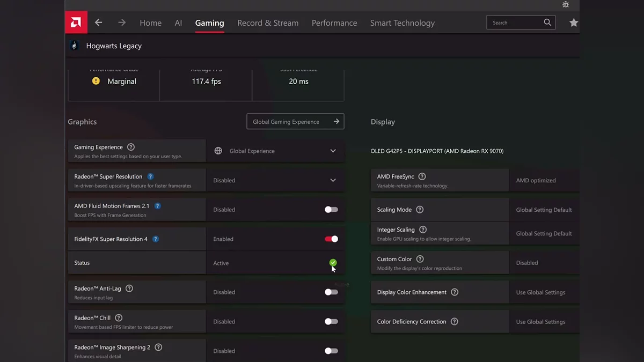Click help icon beside Radeon Chill
Viewport: 644px width, 362px height.
coord(119,318)
